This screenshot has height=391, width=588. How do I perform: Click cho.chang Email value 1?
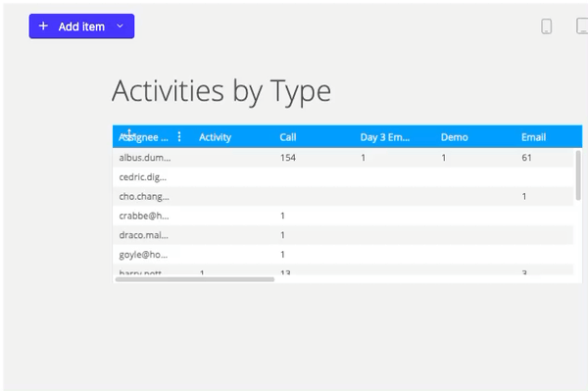[x=524, y=197]
